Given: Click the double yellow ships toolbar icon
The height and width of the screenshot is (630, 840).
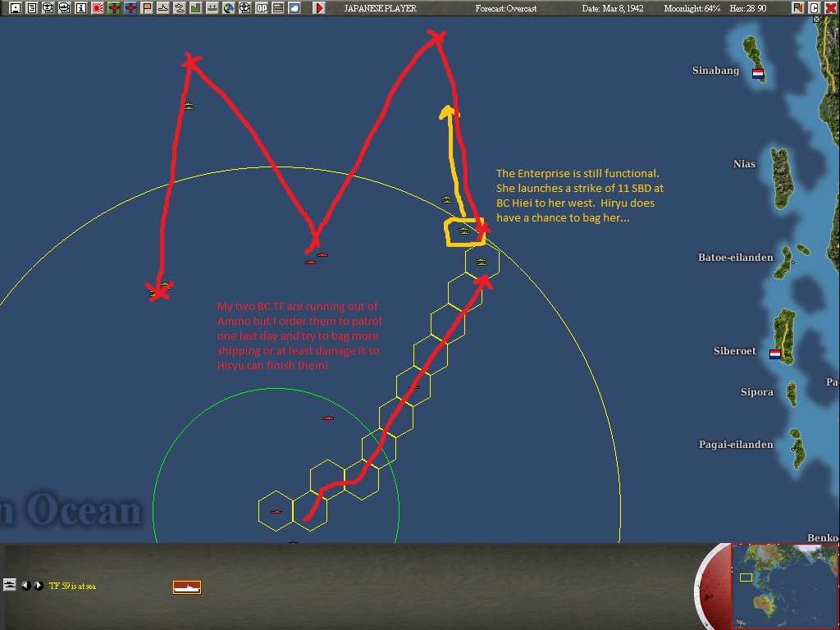Looking at the screenshot, I should pyautogui.click(x=180, y=8).
